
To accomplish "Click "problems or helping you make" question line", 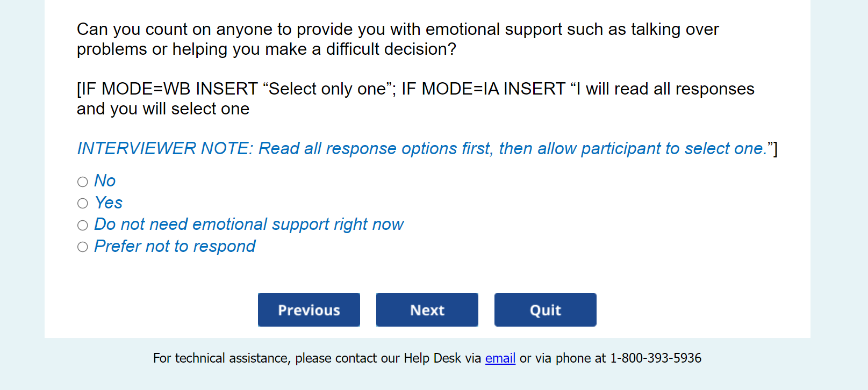I will tap(266, 49).
